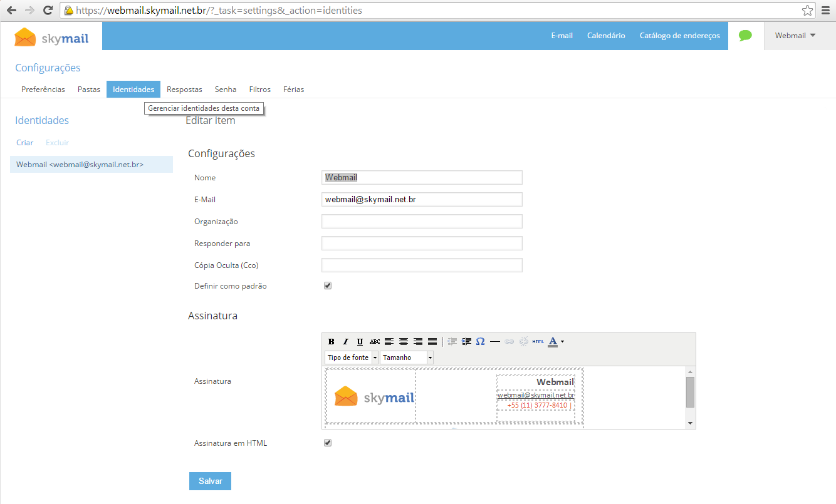836x504 pixels.
Task: Apply italic formatting in signature editor
Action: pos(345,342)
